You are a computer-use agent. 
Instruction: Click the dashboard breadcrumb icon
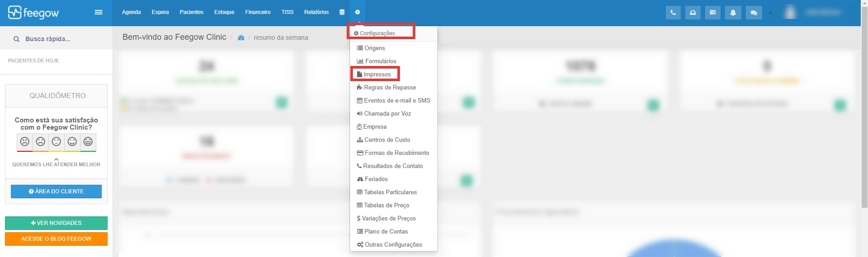click(241, 38)
